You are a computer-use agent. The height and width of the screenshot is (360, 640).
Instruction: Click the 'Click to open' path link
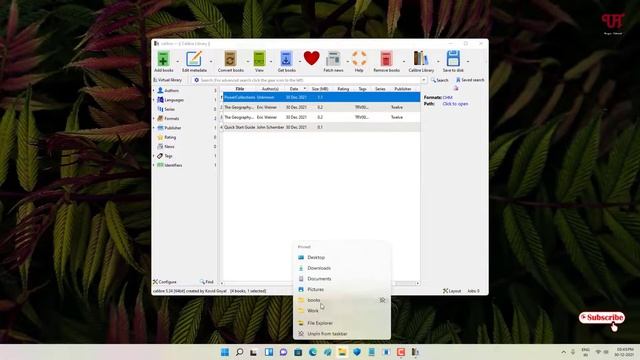(455, 104)
